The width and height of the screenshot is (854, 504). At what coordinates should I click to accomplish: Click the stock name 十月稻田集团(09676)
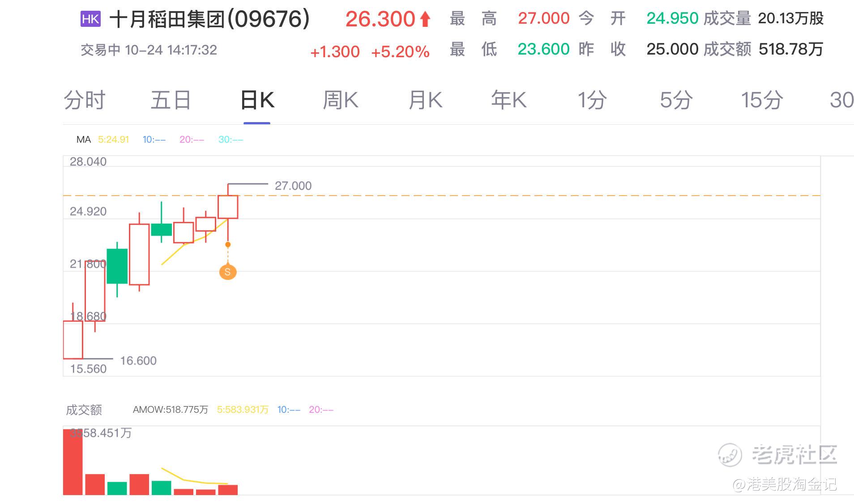209,19
